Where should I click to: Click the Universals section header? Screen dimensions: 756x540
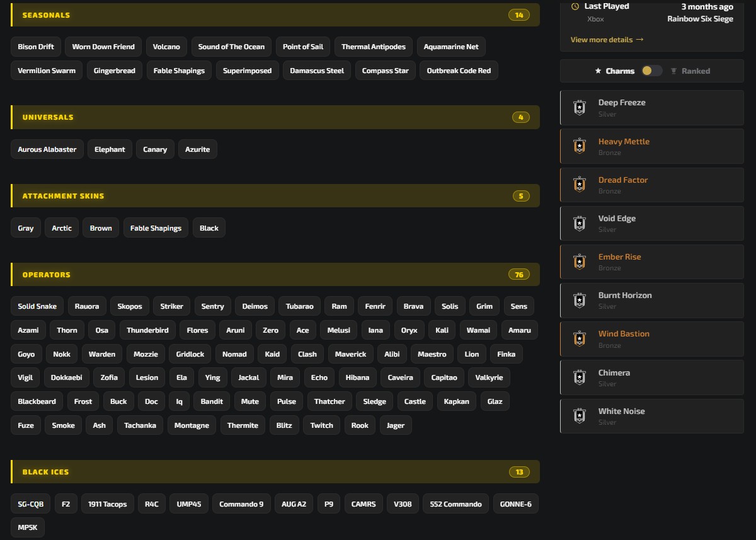275,117
